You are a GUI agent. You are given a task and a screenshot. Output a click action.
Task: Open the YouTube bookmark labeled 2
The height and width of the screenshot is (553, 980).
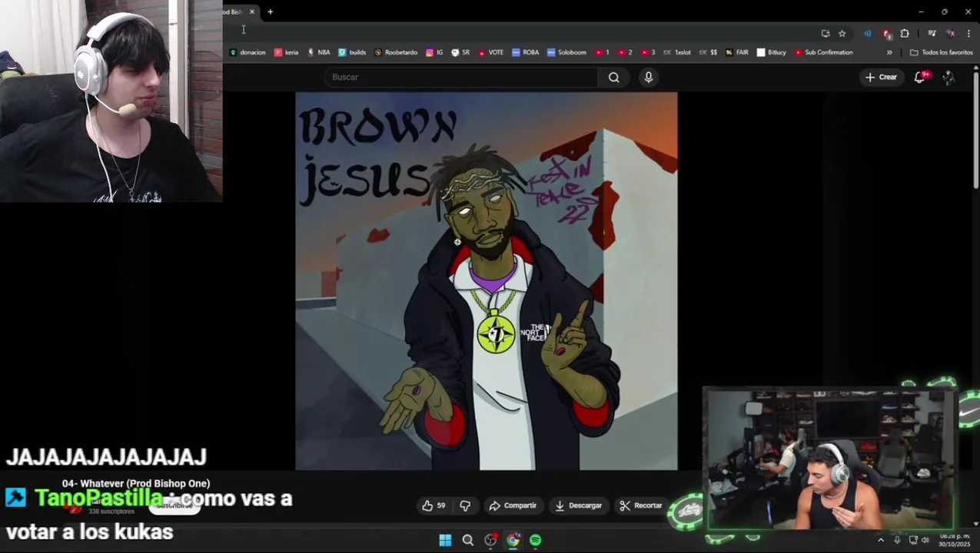pos(625,52)
